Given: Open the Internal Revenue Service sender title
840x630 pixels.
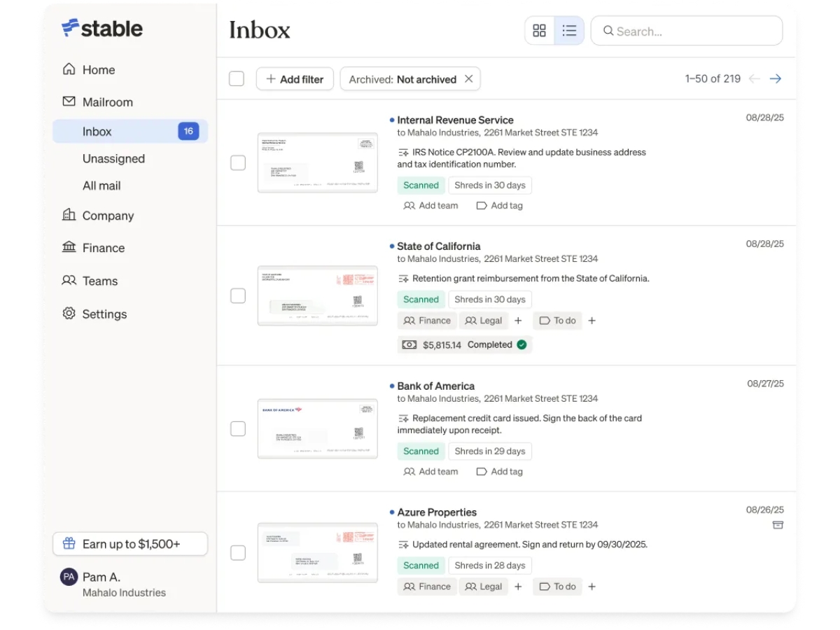Looking at the screenshot, I should click(455, 120).
